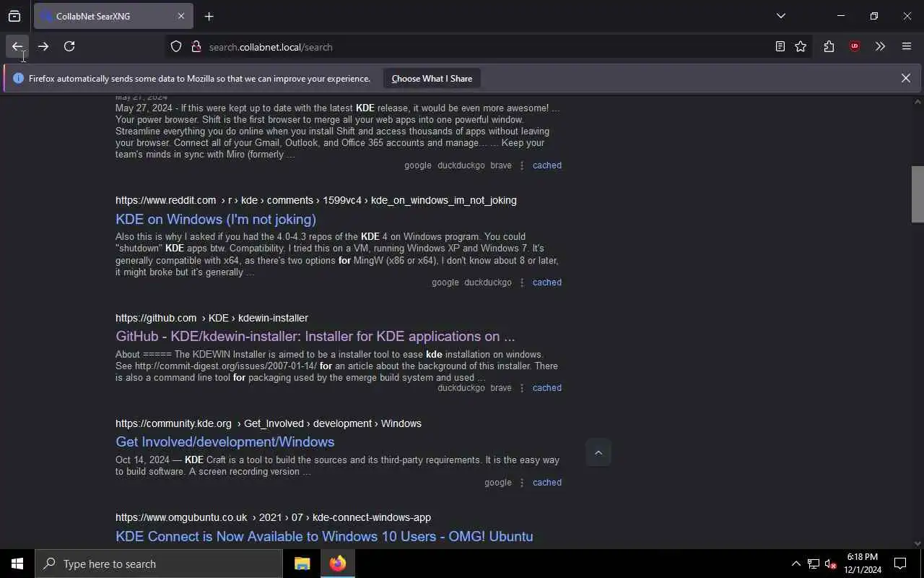Open Get Involved/development/Windows result
Image resolution: width=924 pixels, height=578 pixels.
tap(225, 441)
